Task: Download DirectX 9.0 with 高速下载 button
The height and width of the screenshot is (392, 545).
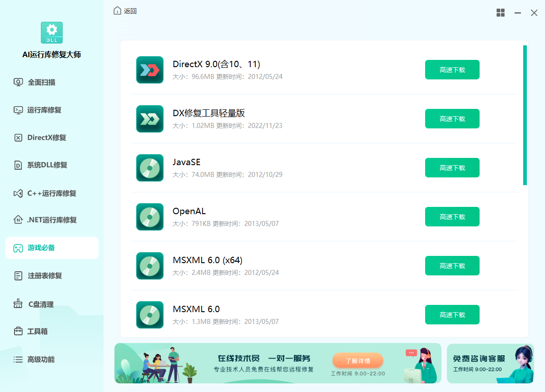Action: tap(452, 70)
